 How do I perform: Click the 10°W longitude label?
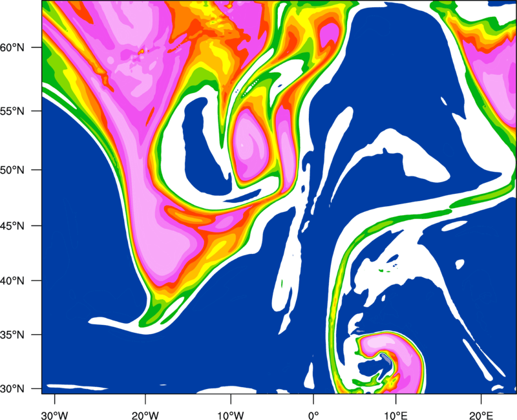tap(231, 415)
